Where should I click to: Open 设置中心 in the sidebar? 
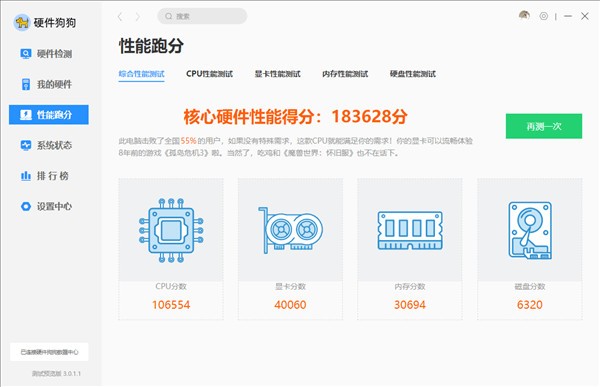[46, 206]
